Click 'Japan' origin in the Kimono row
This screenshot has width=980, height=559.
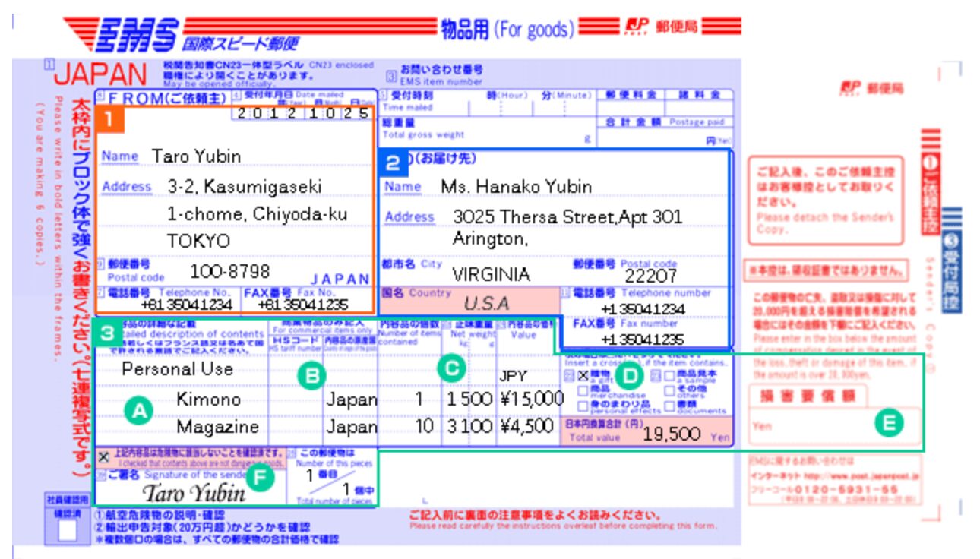pos(351,400)
